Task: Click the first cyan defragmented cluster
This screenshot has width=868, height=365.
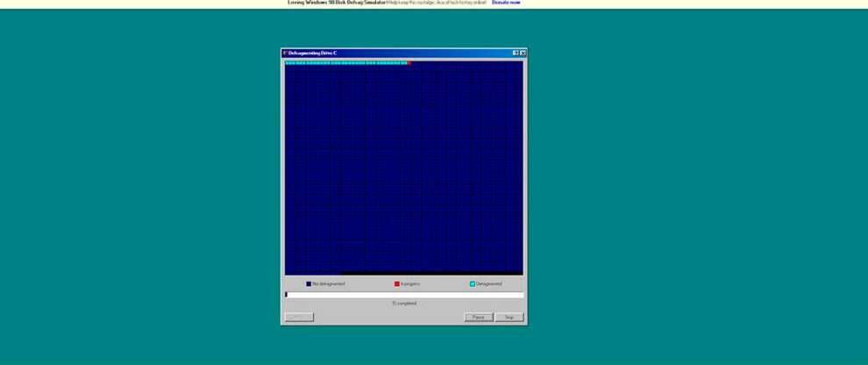Action: point(287,63)
